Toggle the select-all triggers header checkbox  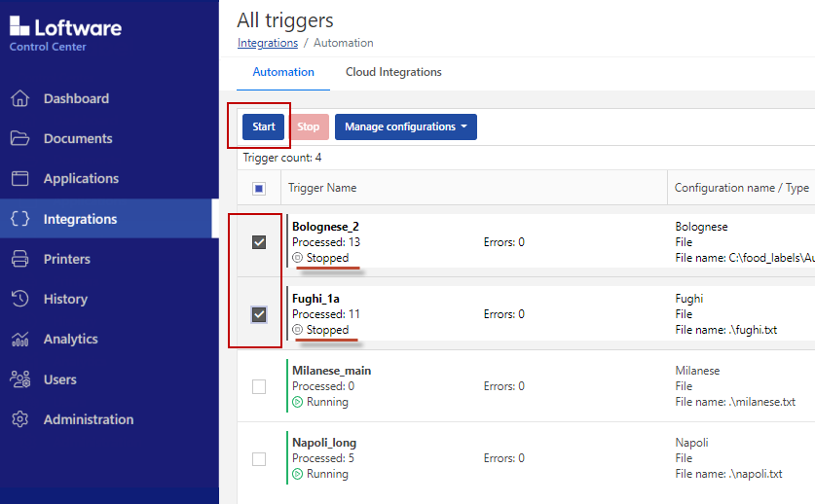(x=259, y=189)
